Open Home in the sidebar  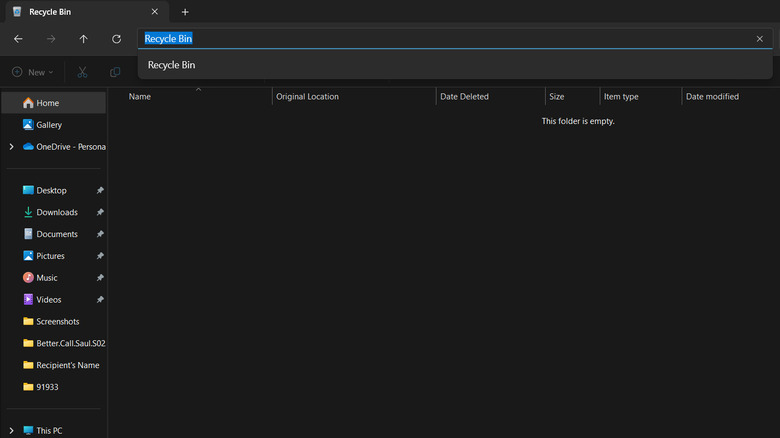coord(47,103)
